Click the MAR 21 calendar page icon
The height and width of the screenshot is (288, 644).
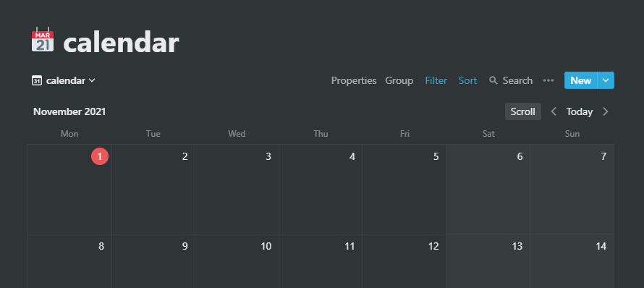pos(43,40)
